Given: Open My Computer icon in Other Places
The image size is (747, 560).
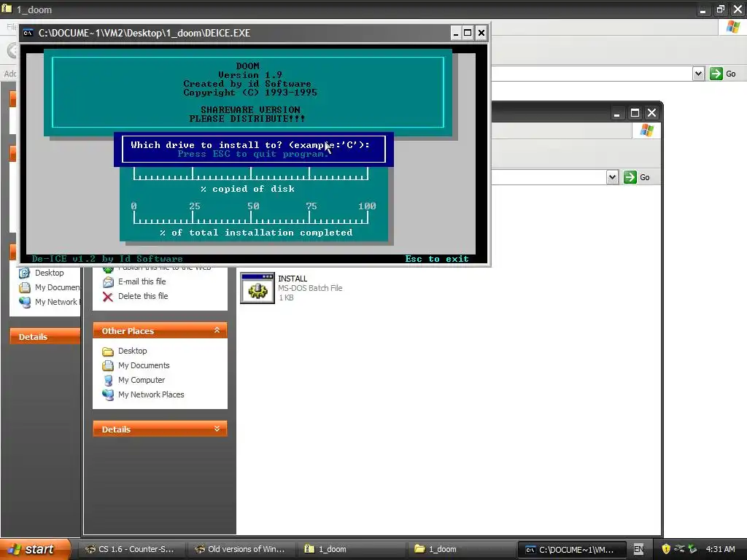Looking at the screenshot, I should click(x=108, y=381).
